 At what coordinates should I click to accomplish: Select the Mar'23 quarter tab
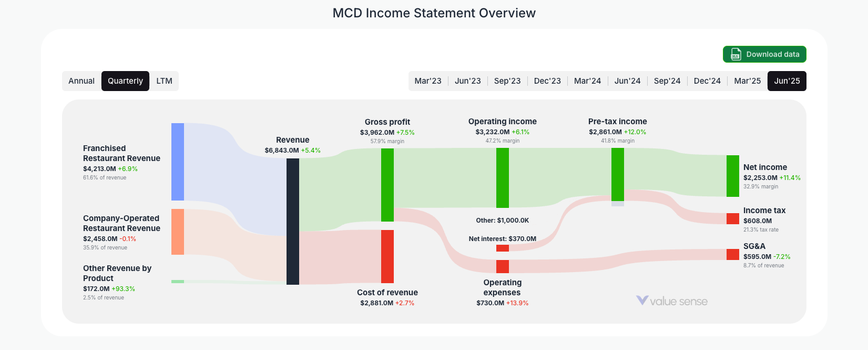(x=428, y=81)
